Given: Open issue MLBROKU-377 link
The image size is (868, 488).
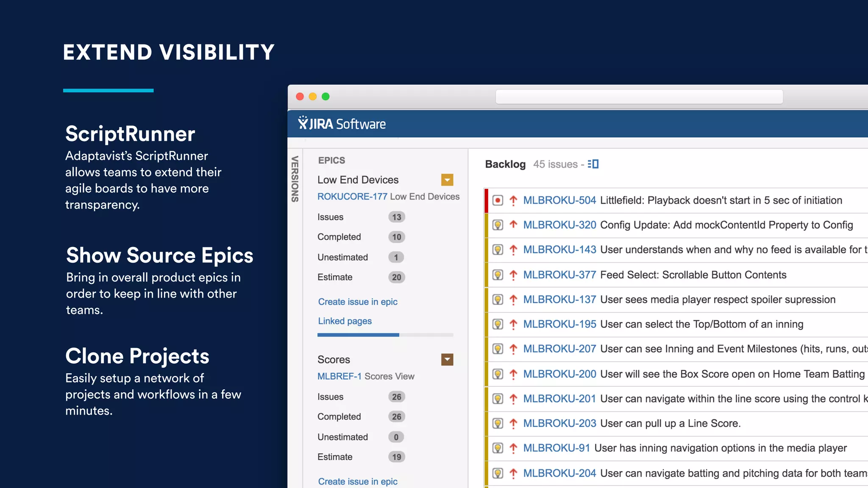Looking at the screenshot, I should point(560,275).
